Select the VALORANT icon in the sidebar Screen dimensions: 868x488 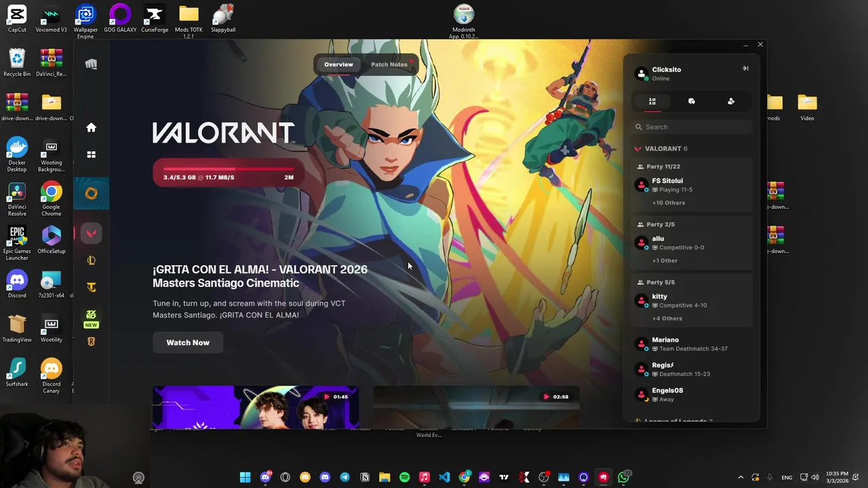pos(91,233)
